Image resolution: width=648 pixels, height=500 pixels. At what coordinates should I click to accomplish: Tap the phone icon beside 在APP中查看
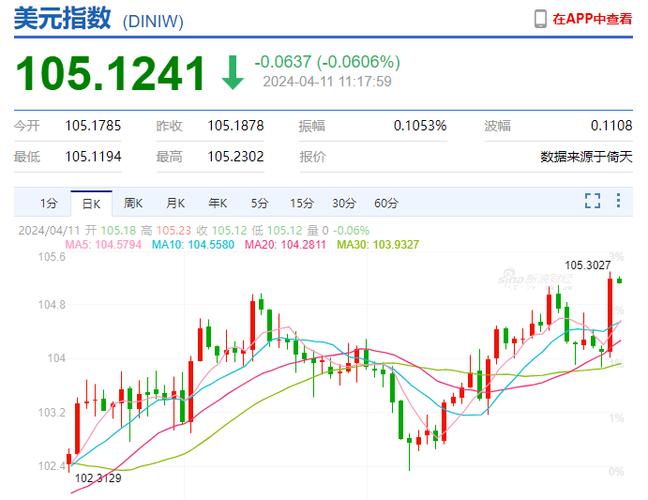point(541,19)
